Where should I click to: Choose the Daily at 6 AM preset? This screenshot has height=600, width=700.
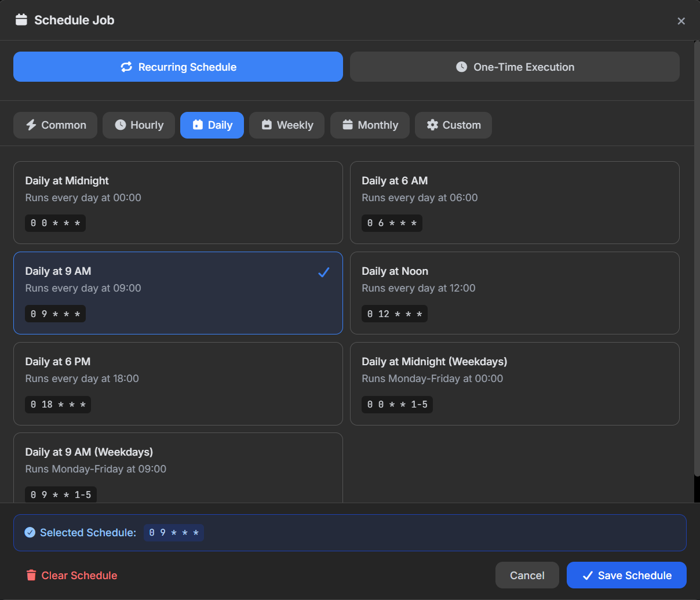pyautogui.click(x=515, y=202)
